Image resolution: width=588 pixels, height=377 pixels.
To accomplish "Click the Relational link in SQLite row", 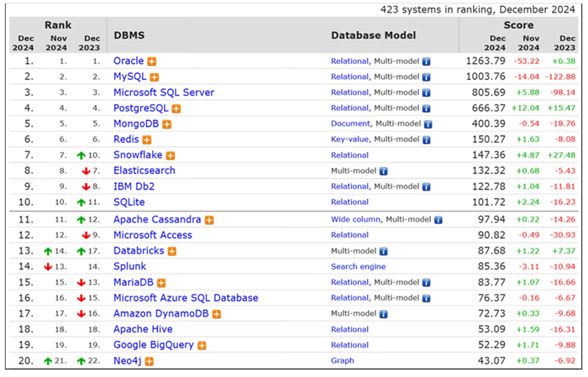I will pos(349,202).
